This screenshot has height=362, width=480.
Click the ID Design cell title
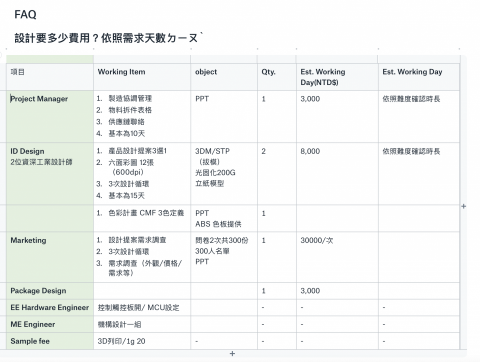click(27, 151)
